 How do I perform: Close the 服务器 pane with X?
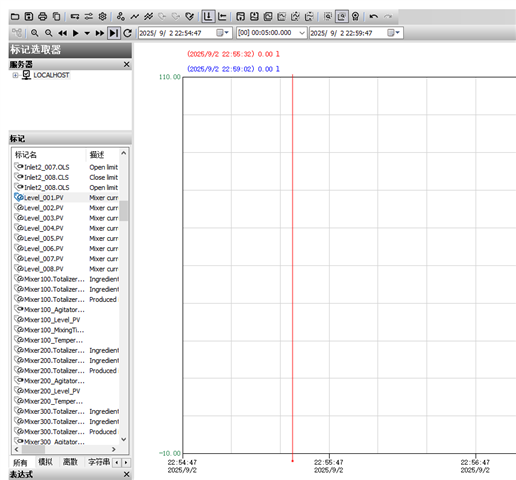click(x=126, y=64)
